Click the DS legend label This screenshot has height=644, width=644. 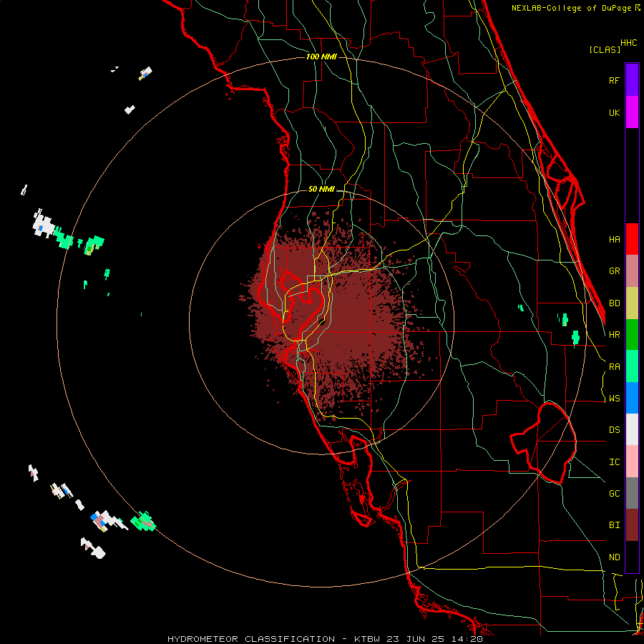click(x=614, y=430)
